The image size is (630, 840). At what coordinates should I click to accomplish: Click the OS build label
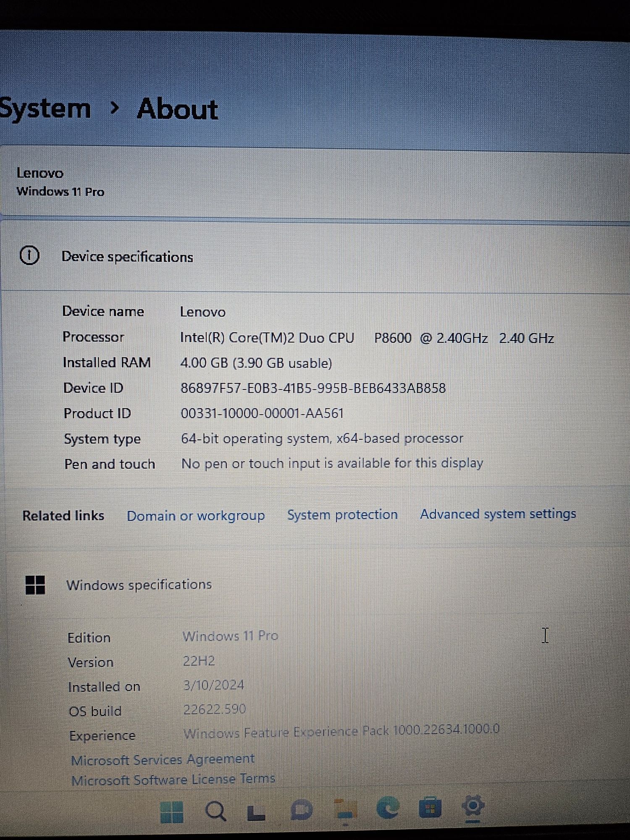(x=95, y=711)
